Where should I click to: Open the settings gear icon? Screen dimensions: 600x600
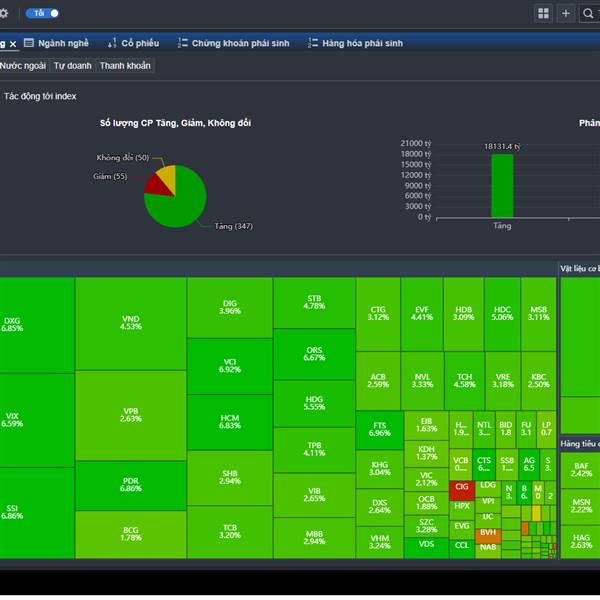pos(3,13)
